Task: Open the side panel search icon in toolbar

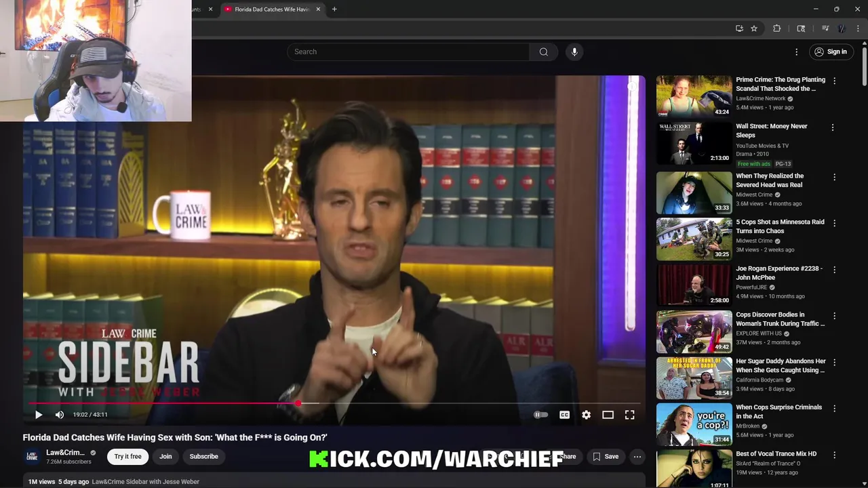Action: pos(801,28)
